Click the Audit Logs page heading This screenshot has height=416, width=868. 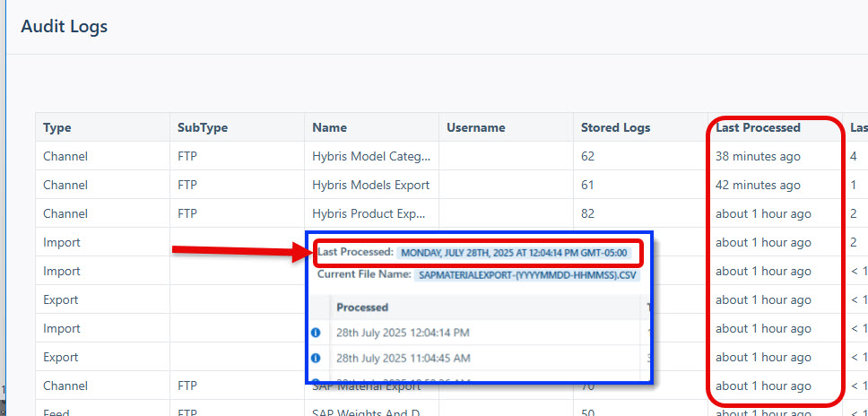pyautogui.click(x=64, y=27)
